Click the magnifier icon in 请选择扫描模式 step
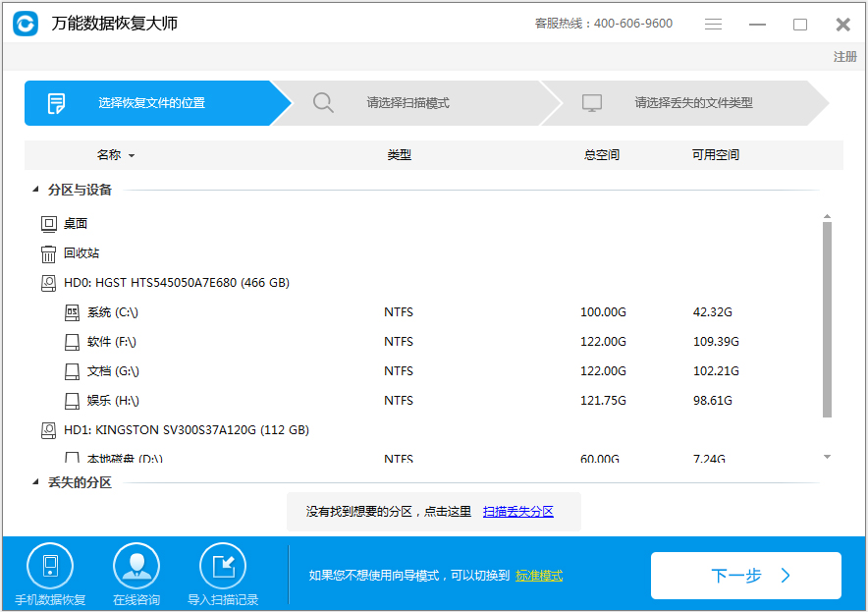 pyautogui.click(x=324, y=102)
